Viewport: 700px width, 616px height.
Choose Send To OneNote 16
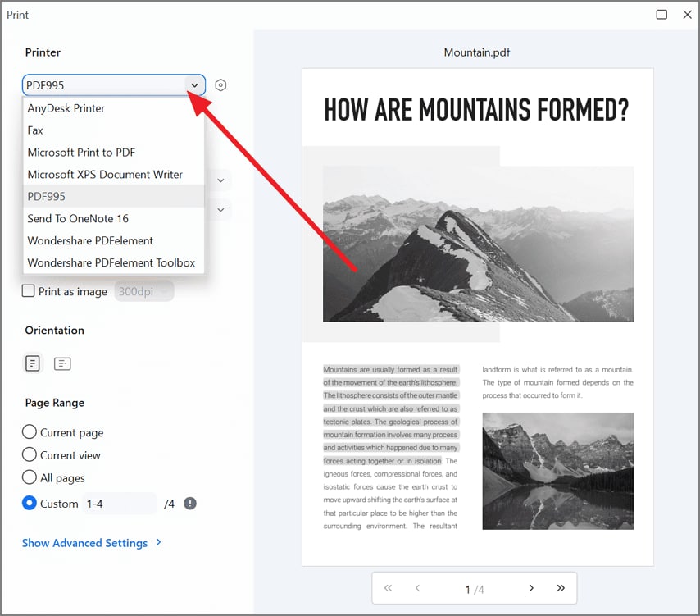[x=113, y=218]
